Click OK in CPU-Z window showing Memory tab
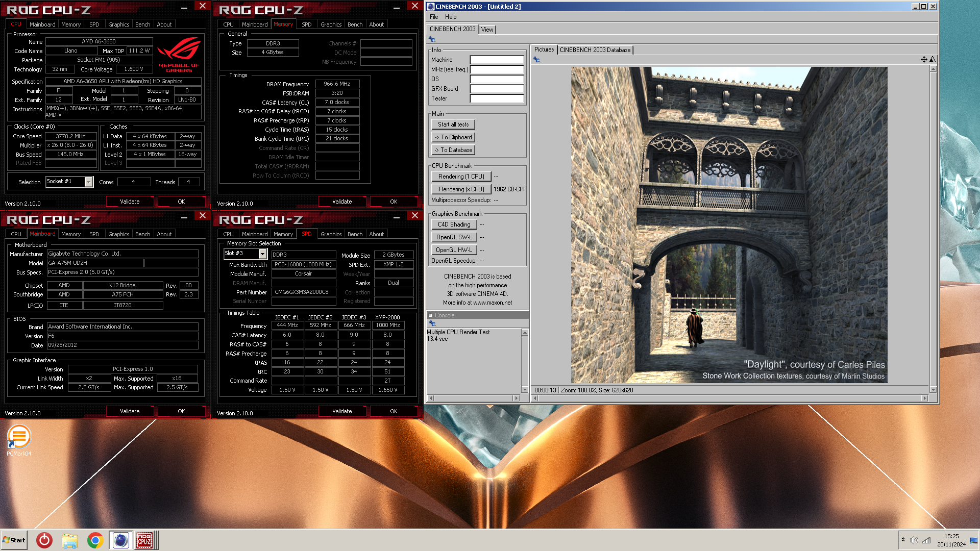Viewport: 980px width, 551px height. [394, 202]
